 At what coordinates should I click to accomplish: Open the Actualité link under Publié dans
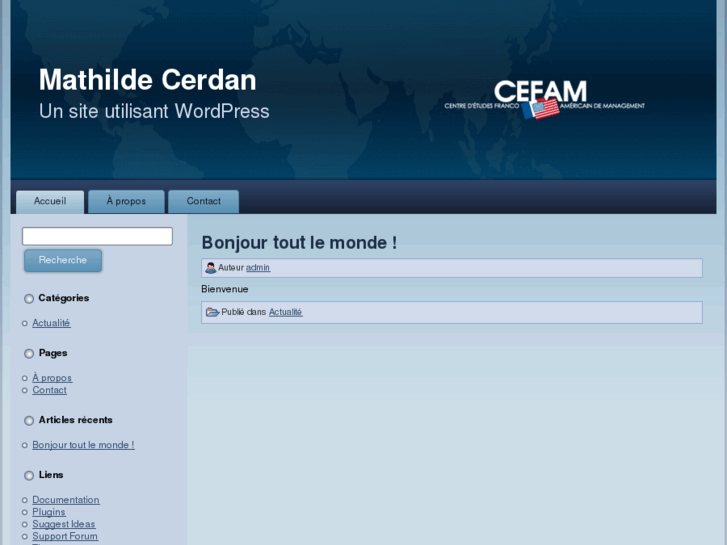coord(286,312)
